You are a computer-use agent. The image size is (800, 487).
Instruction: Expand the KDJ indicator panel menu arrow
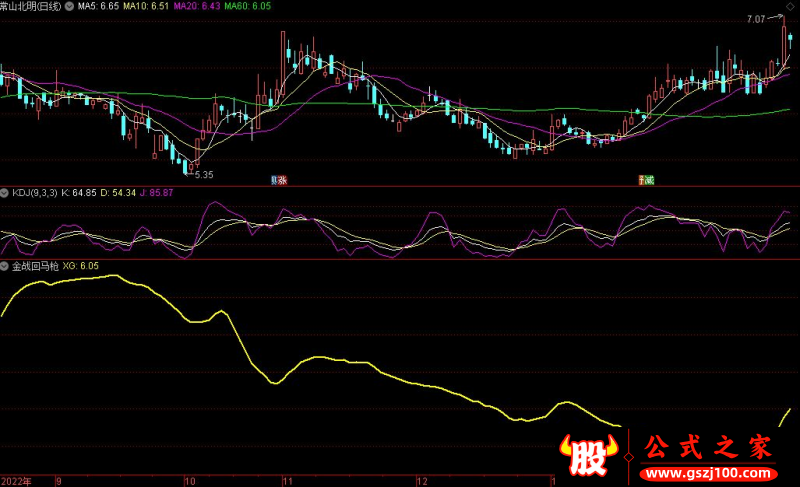click(5, 192)
